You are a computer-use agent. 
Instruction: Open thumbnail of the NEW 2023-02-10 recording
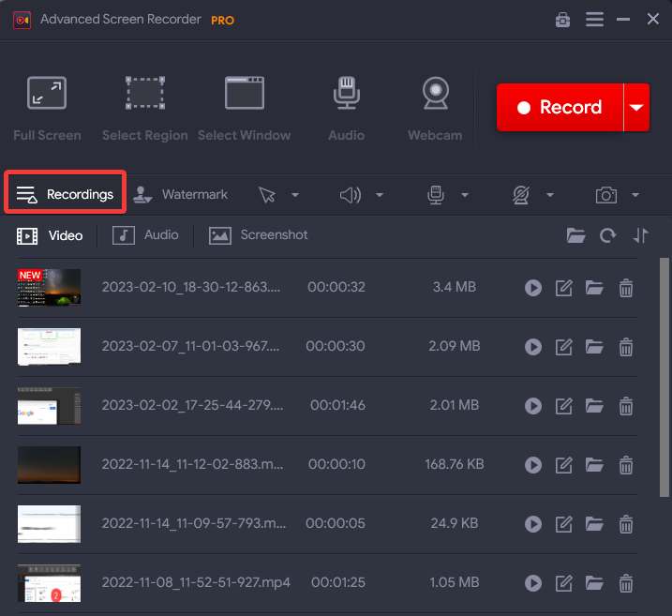click(49, 287)
